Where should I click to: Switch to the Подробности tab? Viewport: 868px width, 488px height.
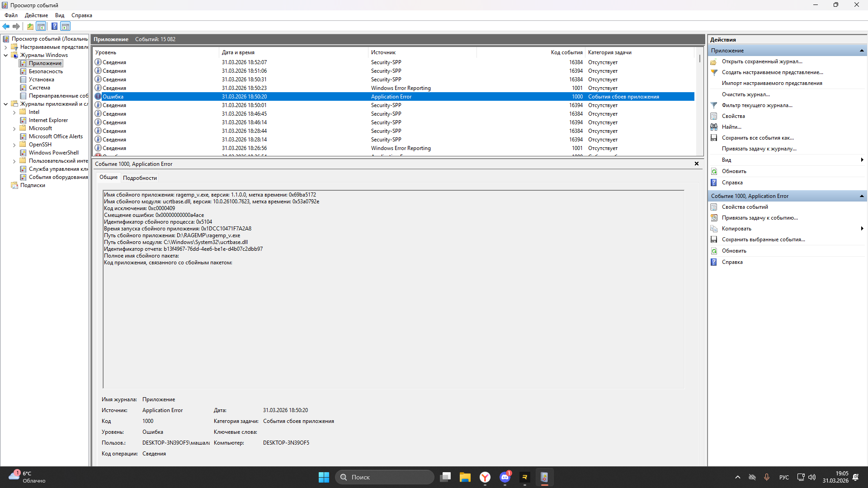point(140,178)
